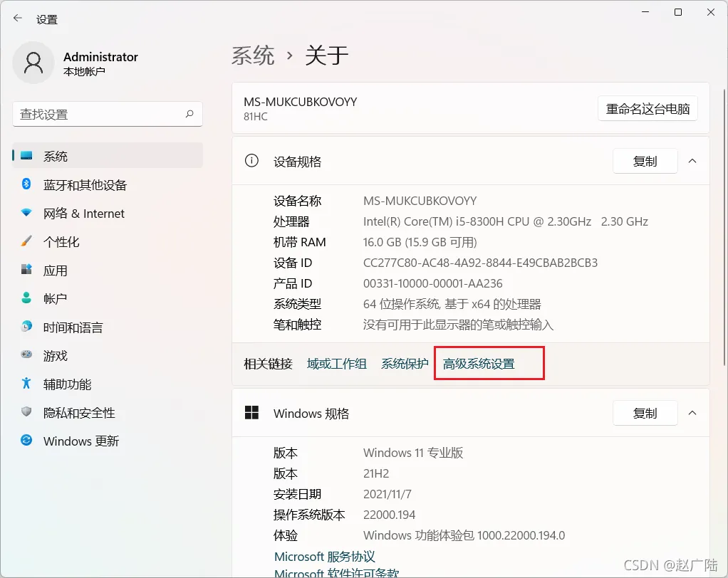Open Windows 更新 settings
The image size is (728, 578).
[108, 441]
